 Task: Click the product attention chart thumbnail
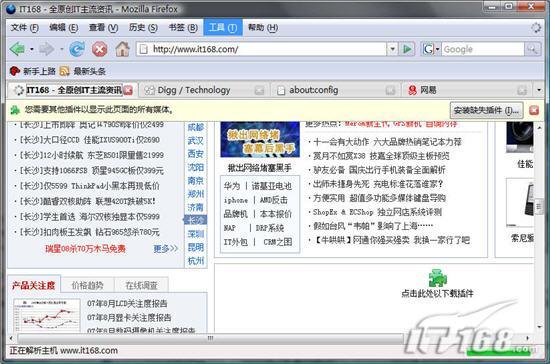[x=47, y=315]
